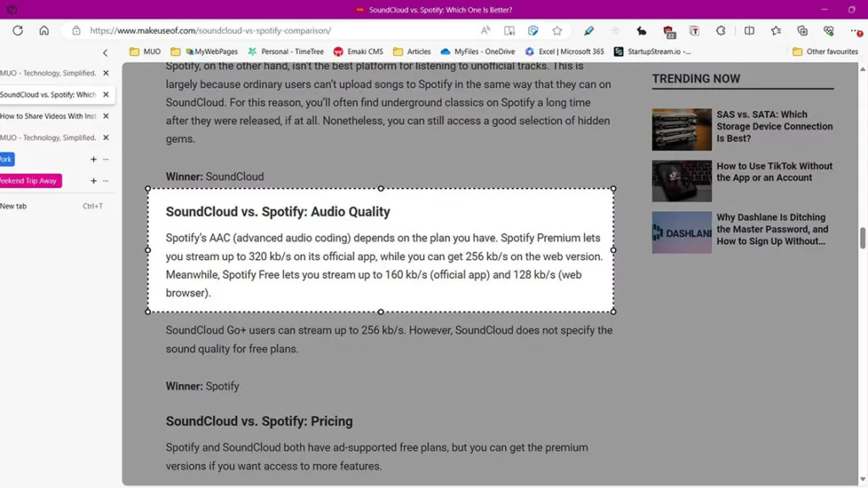Click the scrollbar down arrow
Image resolution: width=868 pixels, height=488 pixels.
click(x=862, y=480)
